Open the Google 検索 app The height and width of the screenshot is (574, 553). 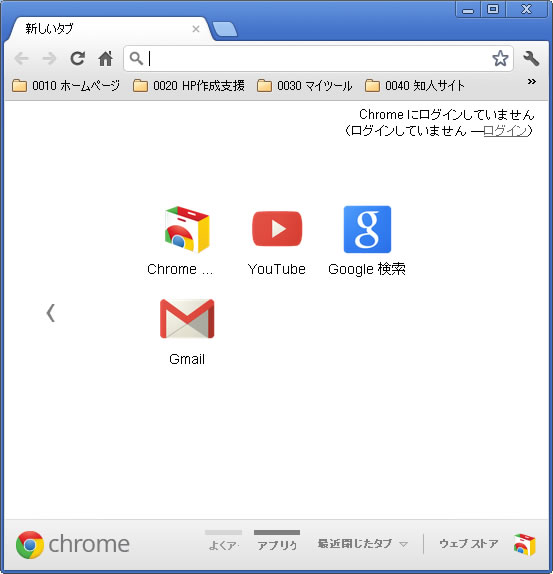click(367, 229)
